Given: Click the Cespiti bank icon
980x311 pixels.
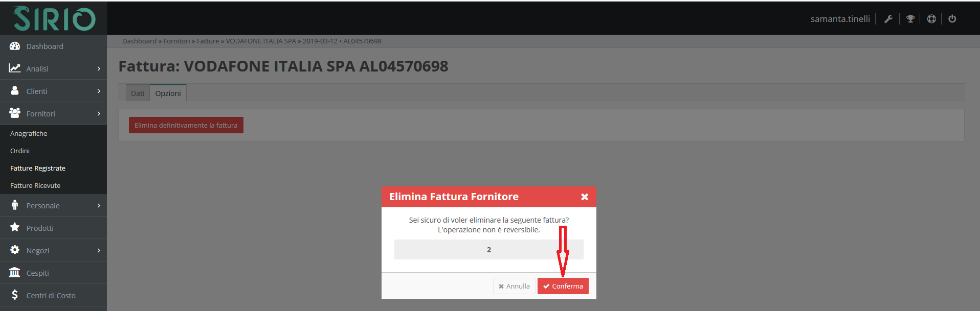Looking at the screenshot, I should click(x=15, y=272).
